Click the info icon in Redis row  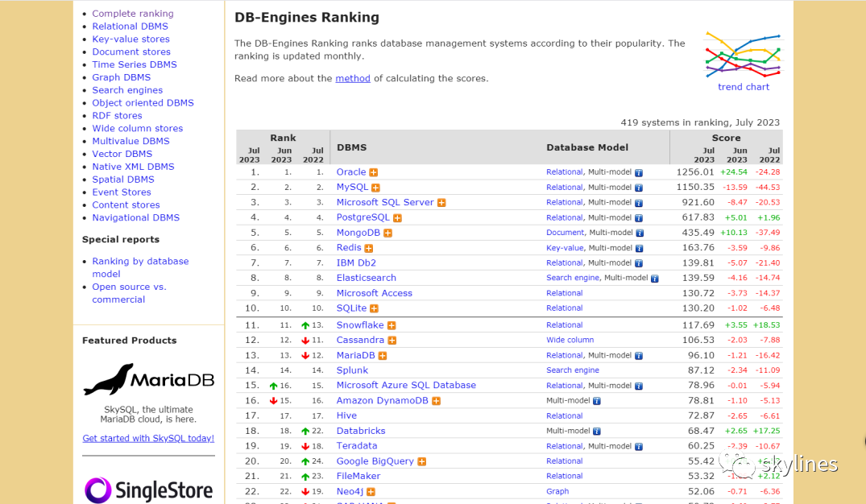[639, 249]
